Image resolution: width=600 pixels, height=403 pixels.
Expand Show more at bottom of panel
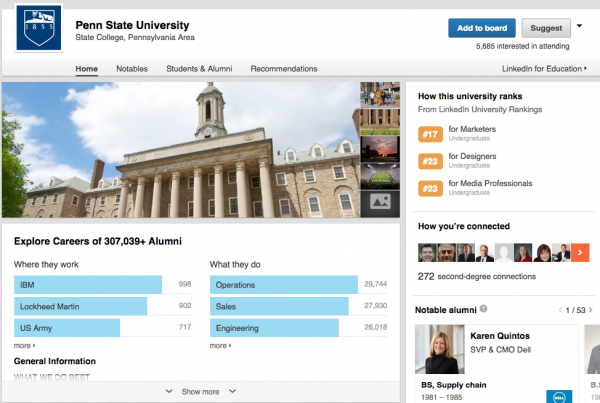201,392
